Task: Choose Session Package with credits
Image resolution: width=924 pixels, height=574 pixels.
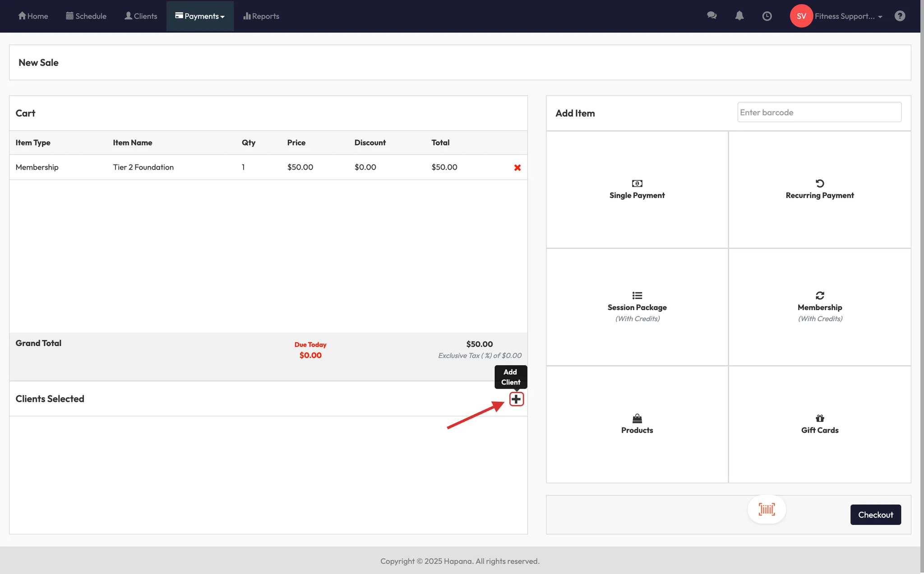Action: click(637, 307)
